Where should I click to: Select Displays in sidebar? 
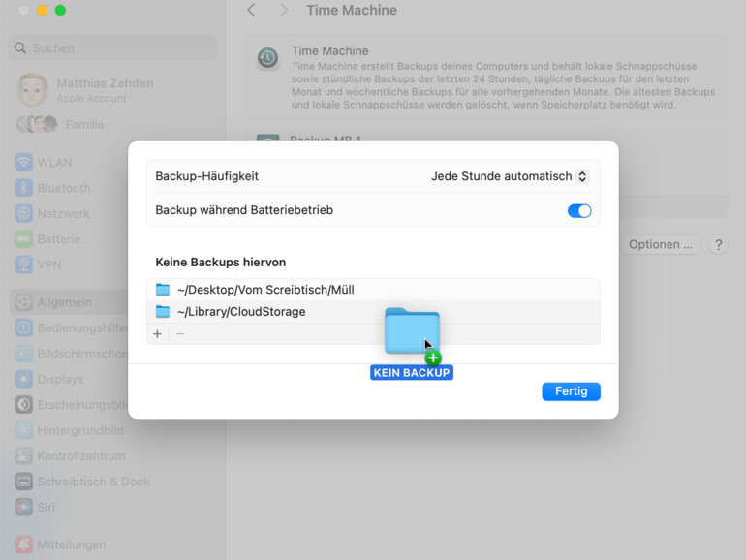click(x=60, y=379)
